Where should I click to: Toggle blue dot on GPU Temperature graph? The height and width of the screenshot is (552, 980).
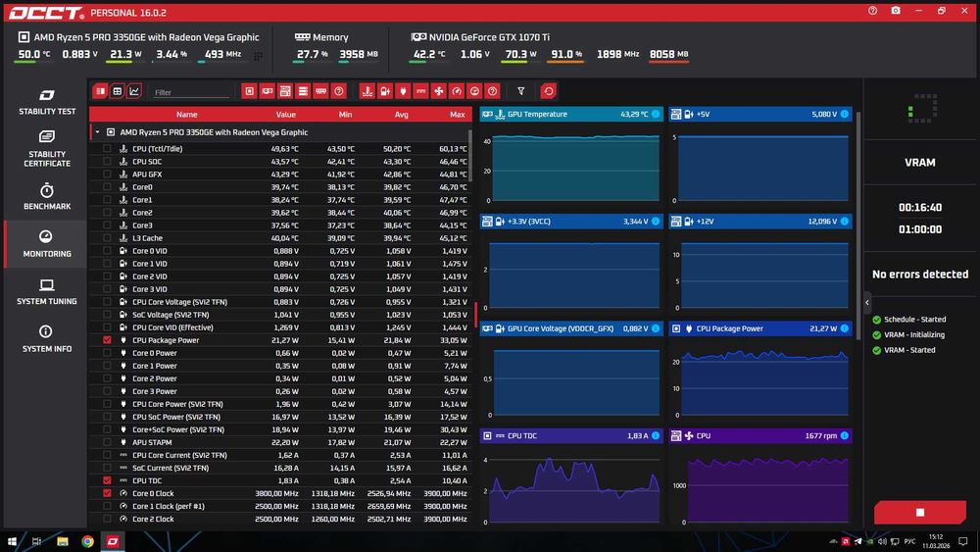656,114
